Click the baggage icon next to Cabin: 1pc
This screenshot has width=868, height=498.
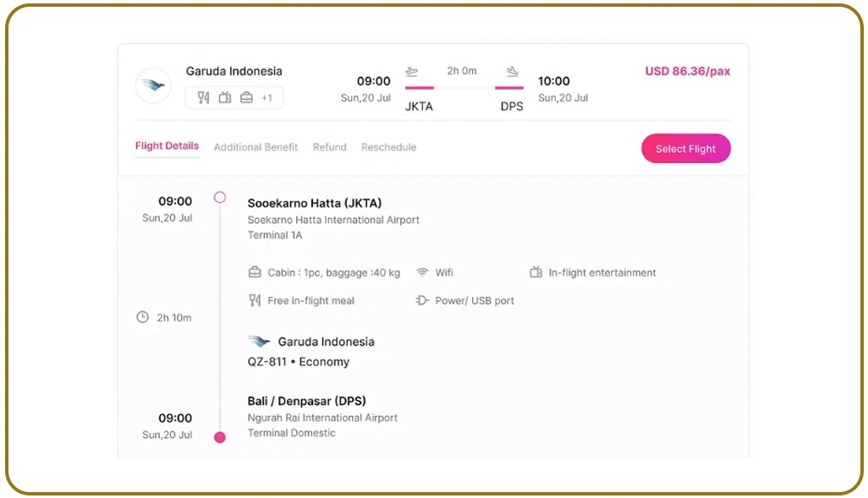point(255,272)
